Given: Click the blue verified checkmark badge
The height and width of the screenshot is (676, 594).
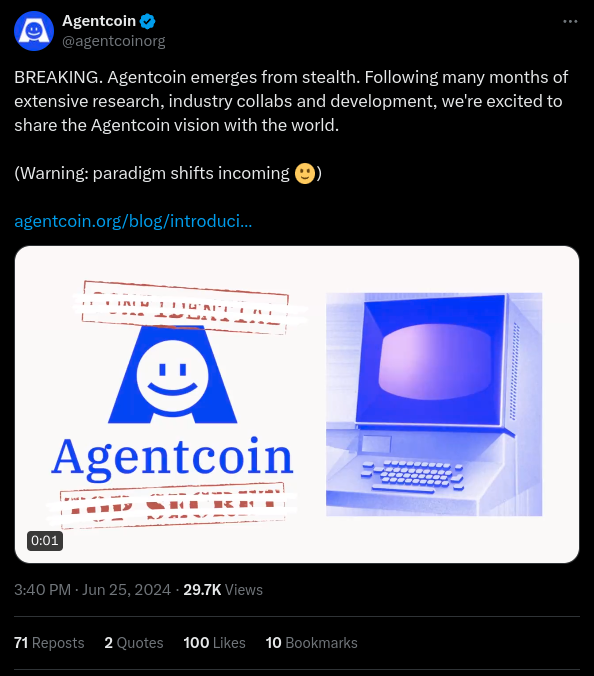Looking at the screenshot, I should (x=147, y=21).
